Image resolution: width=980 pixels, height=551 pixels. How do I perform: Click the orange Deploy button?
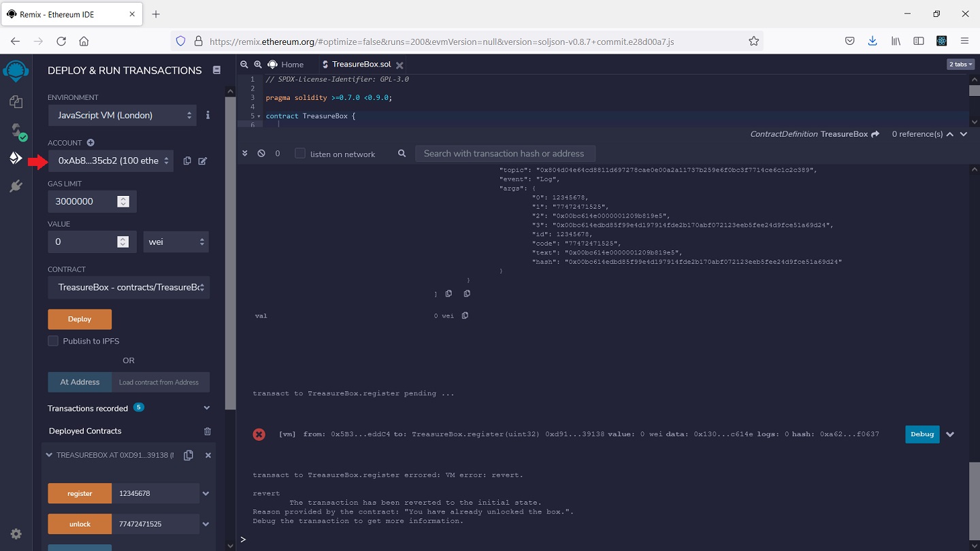pyautogui.click(x=80, y=319)
